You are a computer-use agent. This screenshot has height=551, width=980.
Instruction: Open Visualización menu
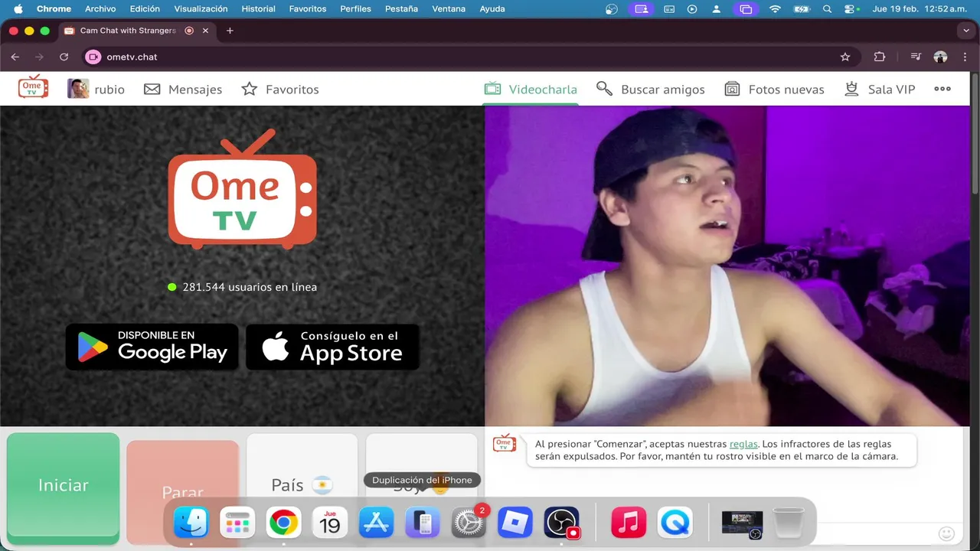[201, 9]
